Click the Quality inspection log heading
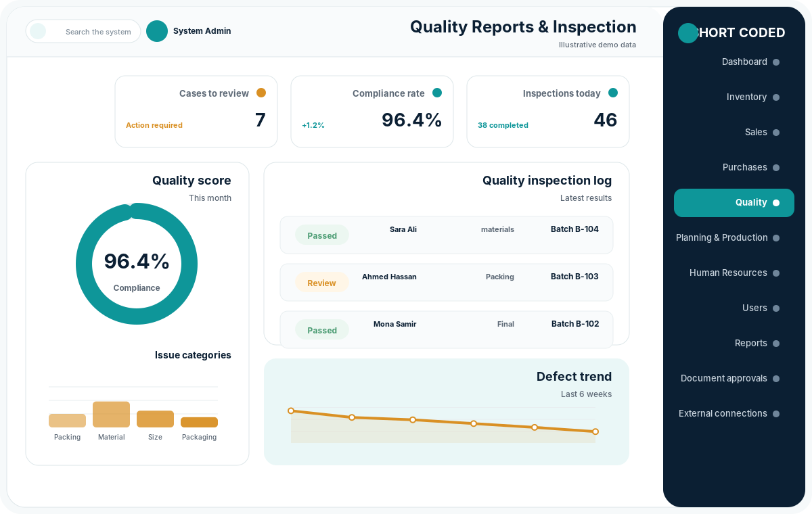The image size is (812, 514). (x=547, y=180)
